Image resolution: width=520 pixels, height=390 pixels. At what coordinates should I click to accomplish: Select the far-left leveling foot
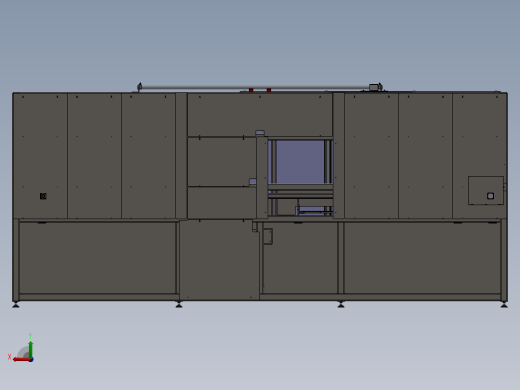16,305
